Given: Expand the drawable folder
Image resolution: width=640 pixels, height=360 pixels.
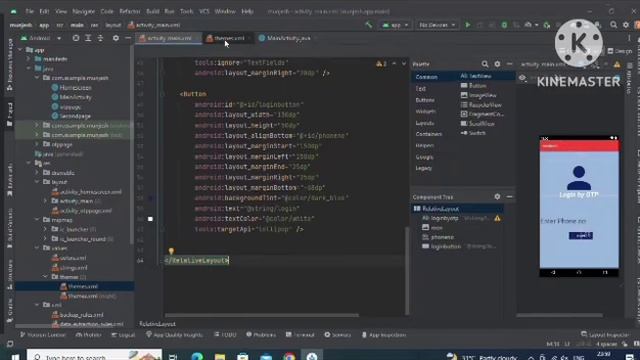Looking at the screenshot, I should pyautogui.click(x=37, y=173).
